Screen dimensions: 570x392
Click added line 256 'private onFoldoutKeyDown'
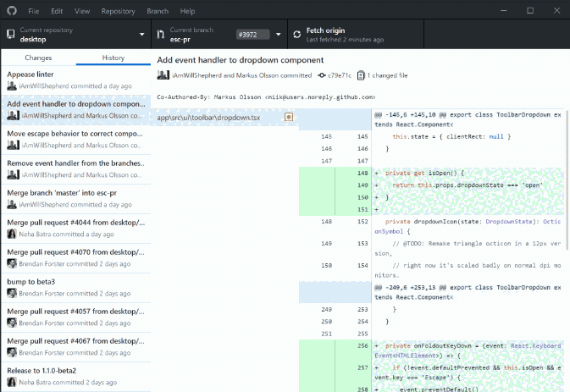468,351
